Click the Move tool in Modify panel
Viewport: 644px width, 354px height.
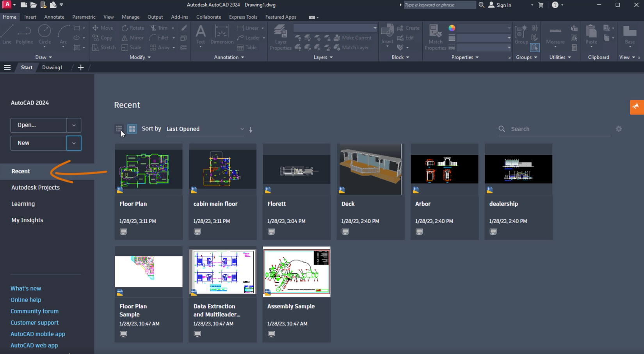coord(103,28)
